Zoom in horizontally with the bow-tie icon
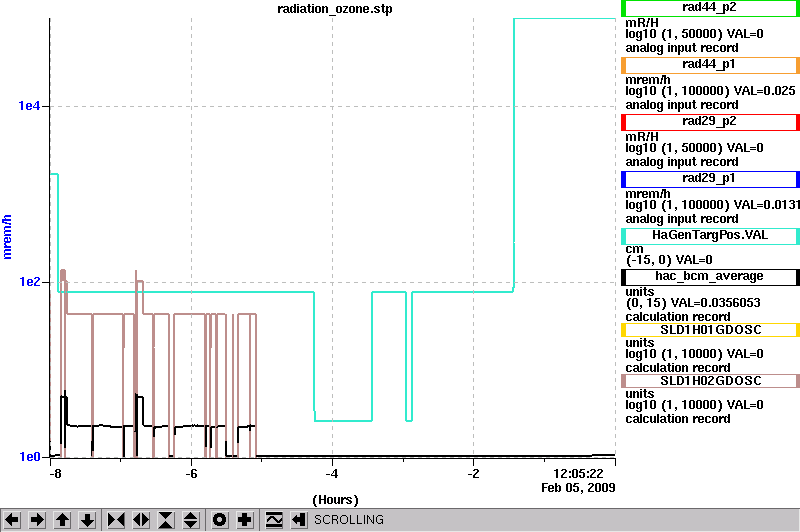Viewport: 800px width, 532px height. pyautogui.click(x=116, y=520)
